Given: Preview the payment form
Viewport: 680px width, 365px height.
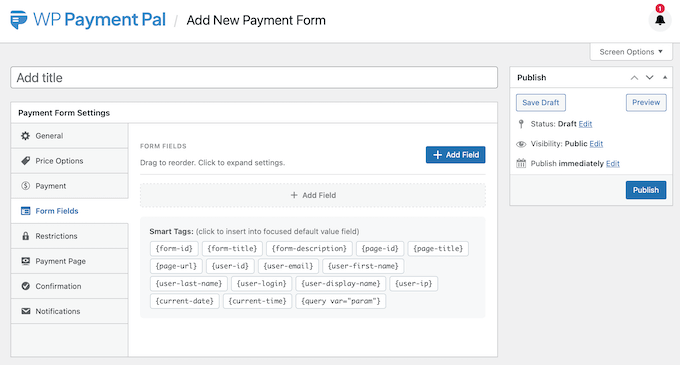Looking at the screenshot, I should [646, 103].
